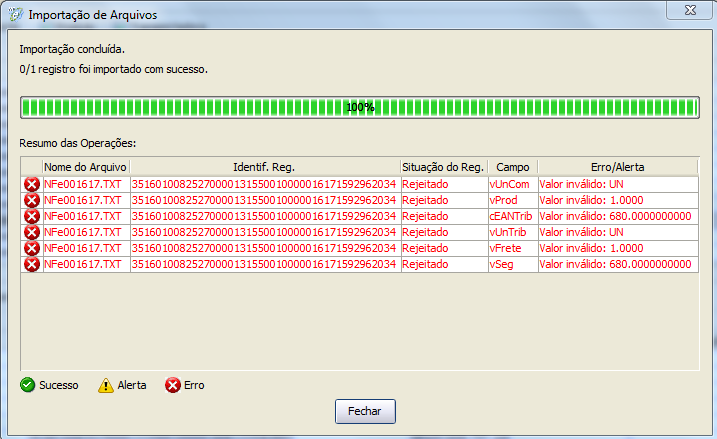Click the window title bar application icon
Viewport: 717px width, 439px height.
point(16,14)
